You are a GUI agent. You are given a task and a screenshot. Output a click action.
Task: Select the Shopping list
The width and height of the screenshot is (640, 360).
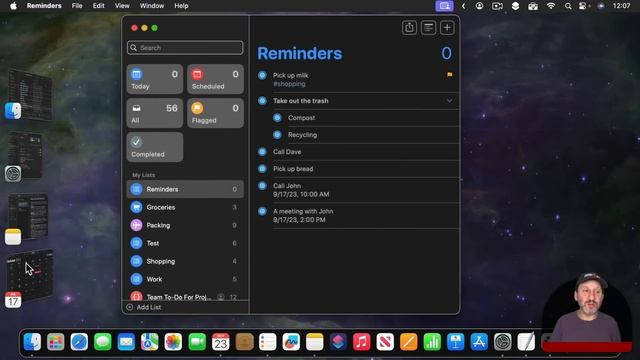[185, 261]
